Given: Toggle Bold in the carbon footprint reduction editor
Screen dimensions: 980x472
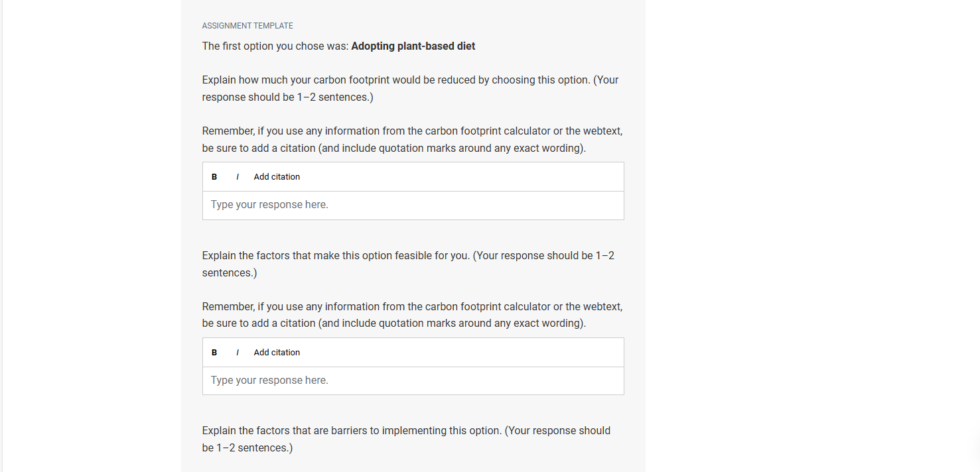Looking at the screenshot, I should [214, 177].
